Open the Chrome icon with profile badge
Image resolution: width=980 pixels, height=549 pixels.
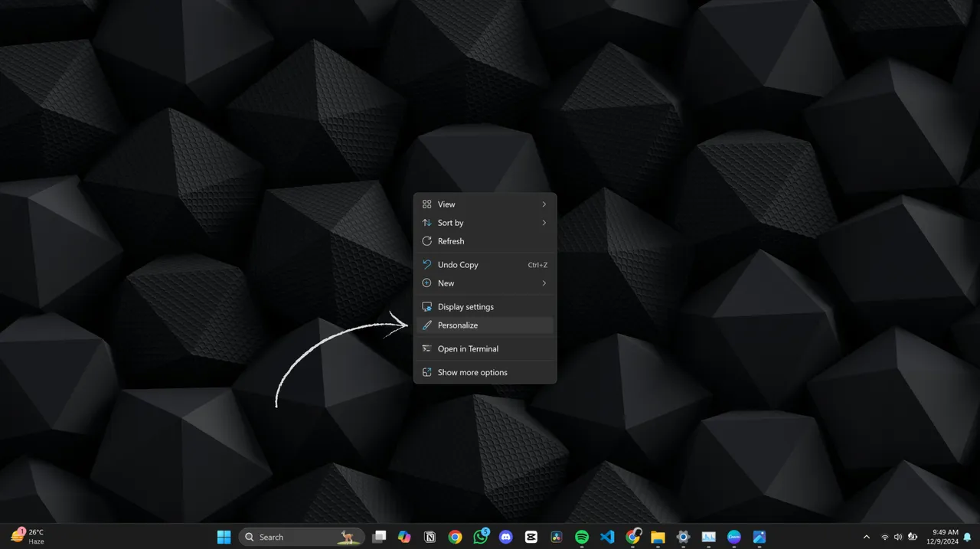633,537
